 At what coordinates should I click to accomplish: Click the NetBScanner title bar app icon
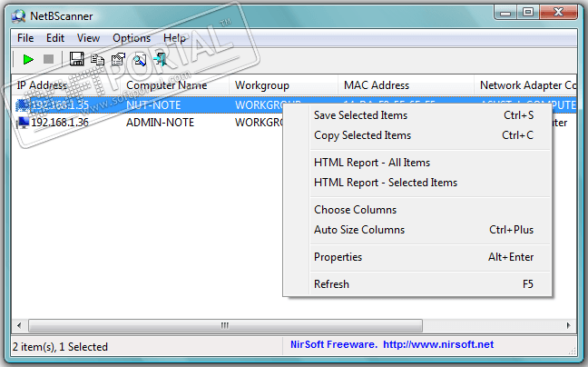[18, 16]
